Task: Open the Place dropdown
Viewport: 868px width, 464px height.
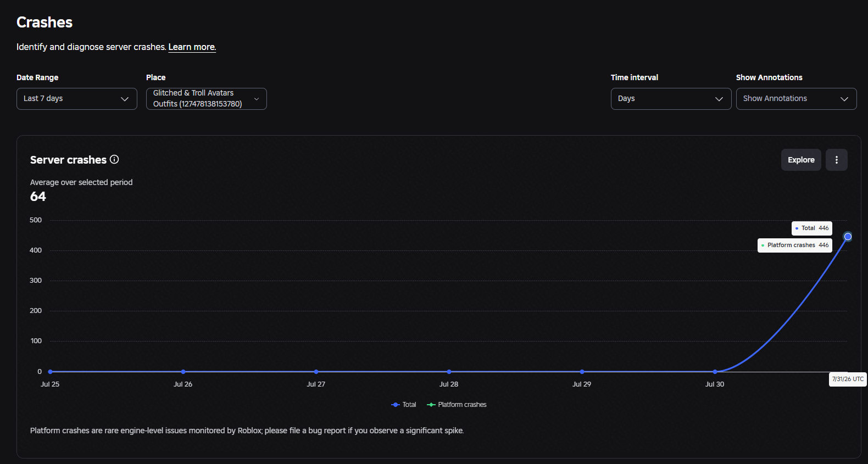Action: (207, 99)
